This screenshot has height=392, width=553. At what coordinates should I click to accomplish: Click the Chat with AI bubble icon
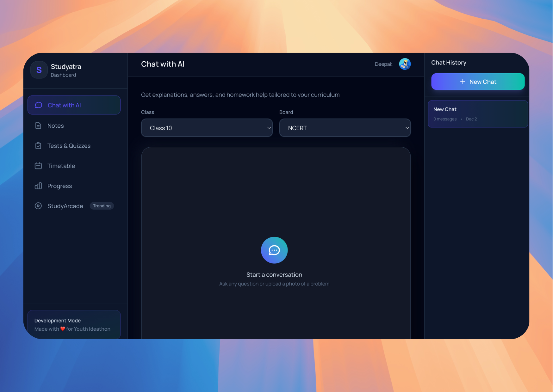point(39,105)
